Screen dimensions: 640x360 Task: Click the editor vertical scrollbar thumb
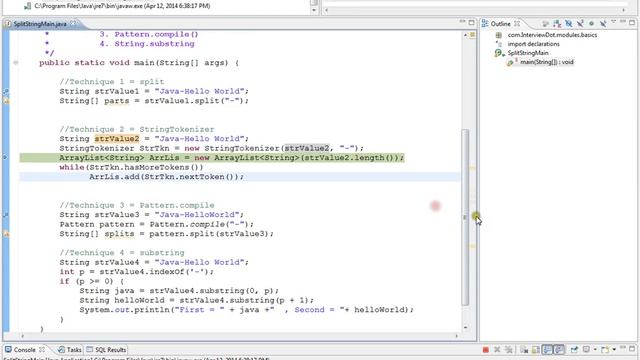point(465,217)
